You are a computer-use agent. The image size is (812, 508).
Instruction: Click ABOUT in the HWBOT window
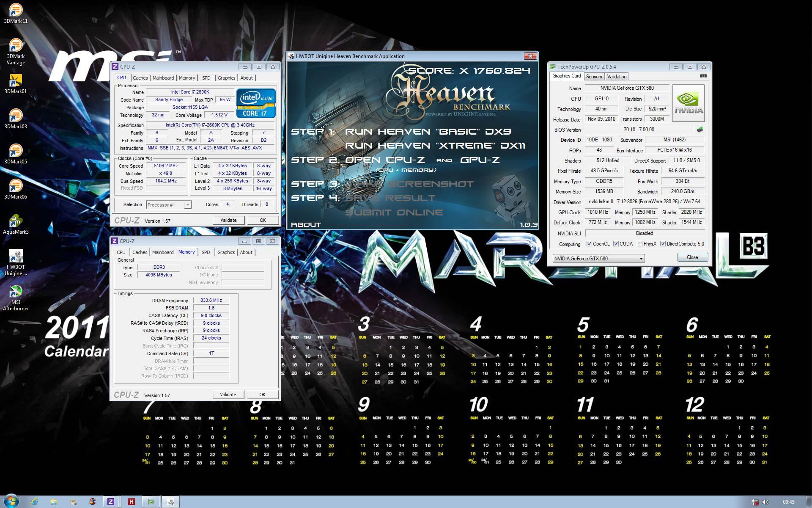coord(306,224)
